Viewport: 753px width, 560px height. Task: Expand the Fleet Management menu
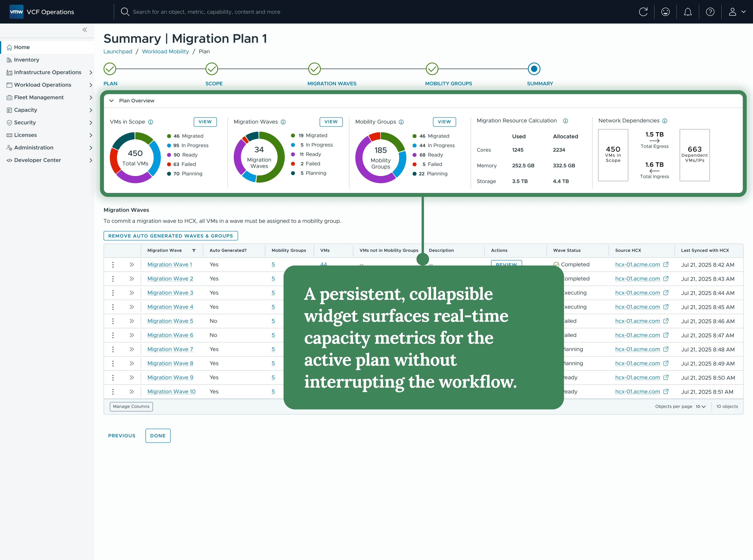click(91, 97)
